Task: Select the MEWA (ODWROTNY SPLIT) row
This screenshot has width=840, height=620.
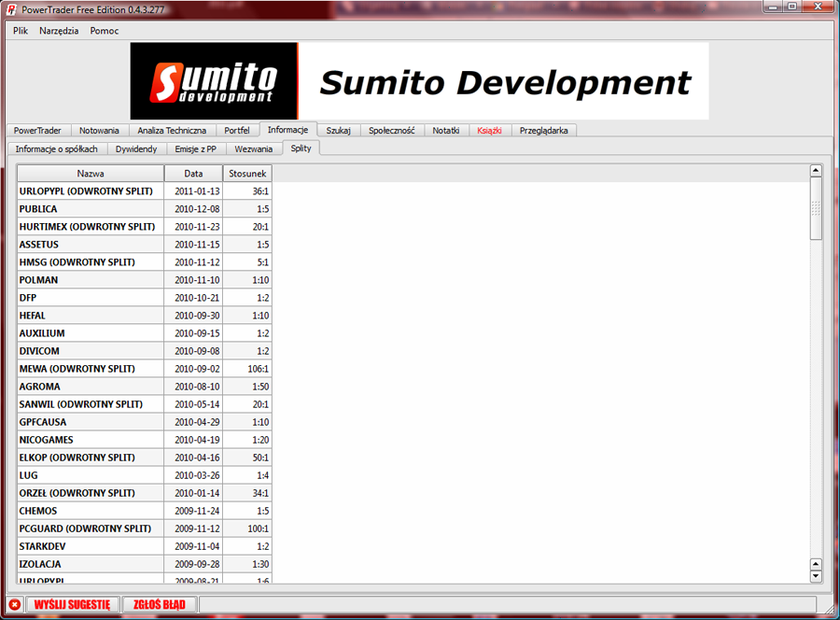Action: pyautogui.click(x=145, y=369)
